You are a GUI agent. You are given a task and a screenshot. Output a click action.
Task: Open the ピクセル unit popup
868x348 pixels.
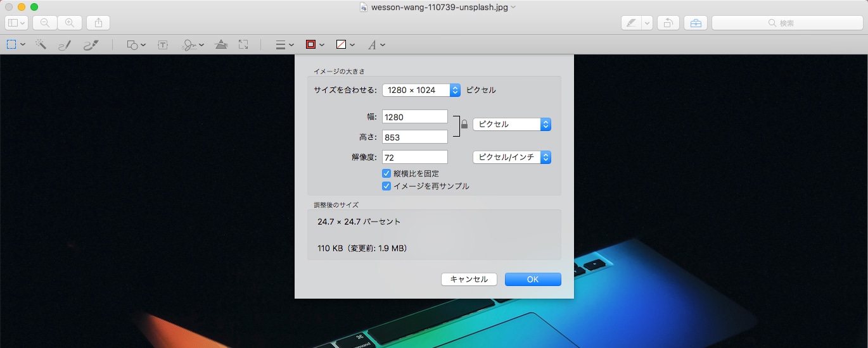coord(512,124)
